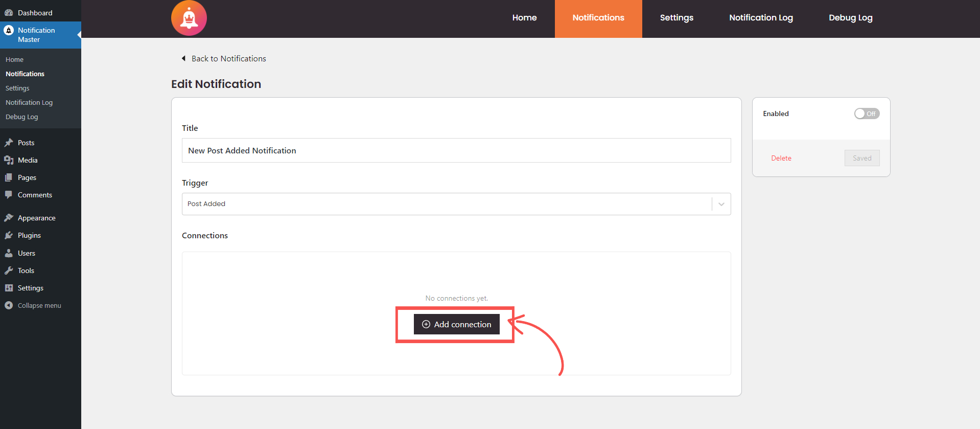980x429 pixels.
Task: Click into the Title input field
Action: (456, 150)
